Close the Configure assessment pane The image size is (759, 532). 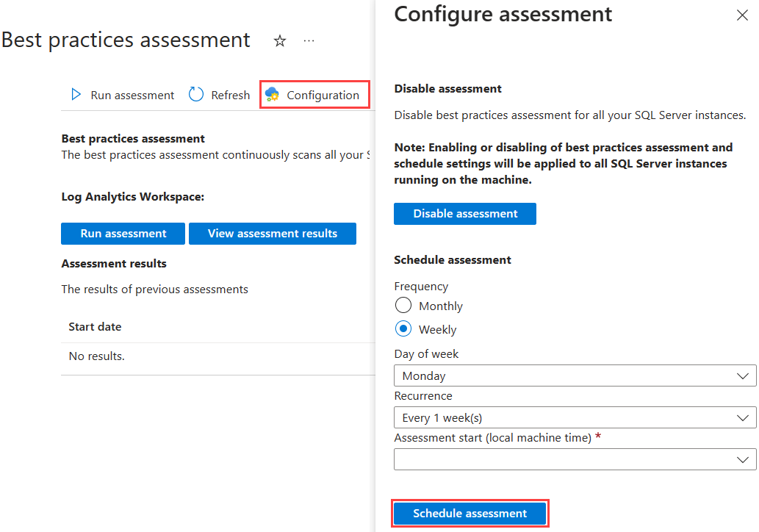pos(742,15)
